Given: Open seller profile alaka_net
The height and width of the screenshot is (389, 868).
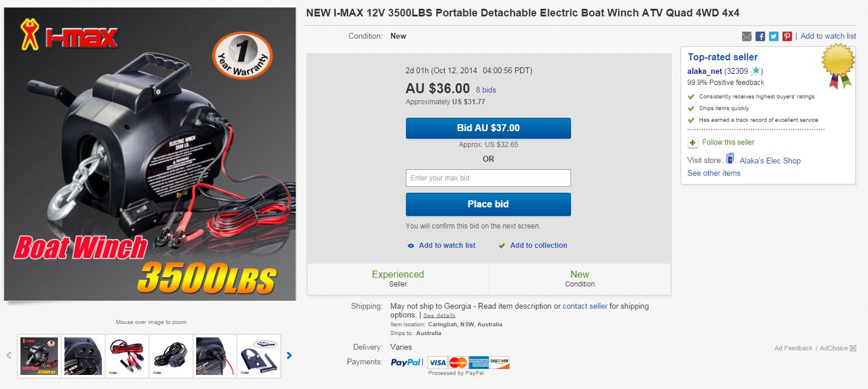Looking at the screenshot, I should click(705, 71).
